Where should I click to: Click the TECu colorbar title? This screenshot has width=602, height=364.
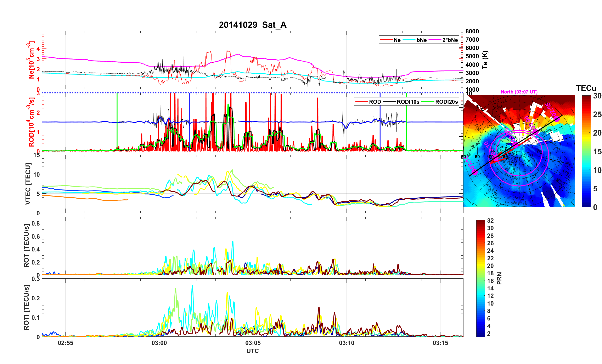pyautogui.click(x=586, y=88)
